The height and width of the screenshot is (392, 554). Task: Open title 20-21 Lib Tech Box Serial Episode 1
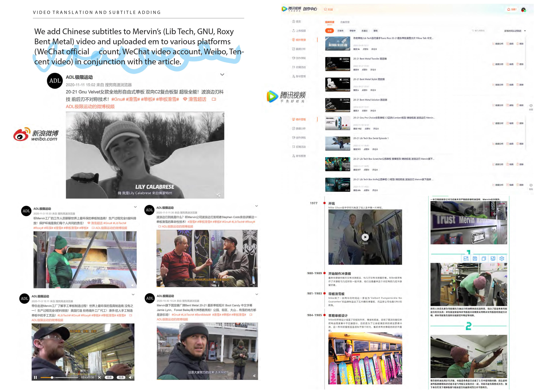(371, 138)
